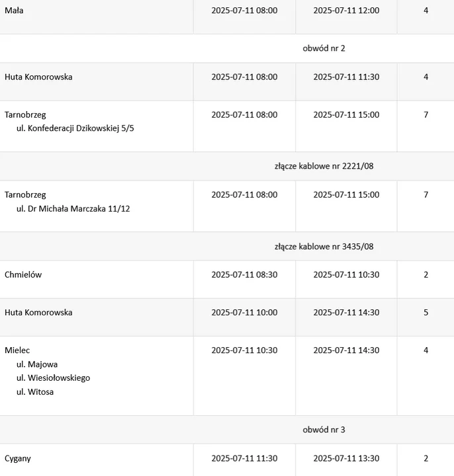Click start time 2025-07-11 08:30
Image resolution: width=454 pixels, height=476 pixels.
(244, 274)
